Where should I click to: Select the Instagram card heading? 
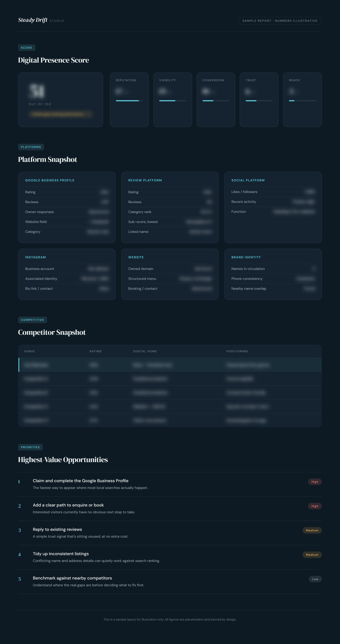tap(35, 257)
